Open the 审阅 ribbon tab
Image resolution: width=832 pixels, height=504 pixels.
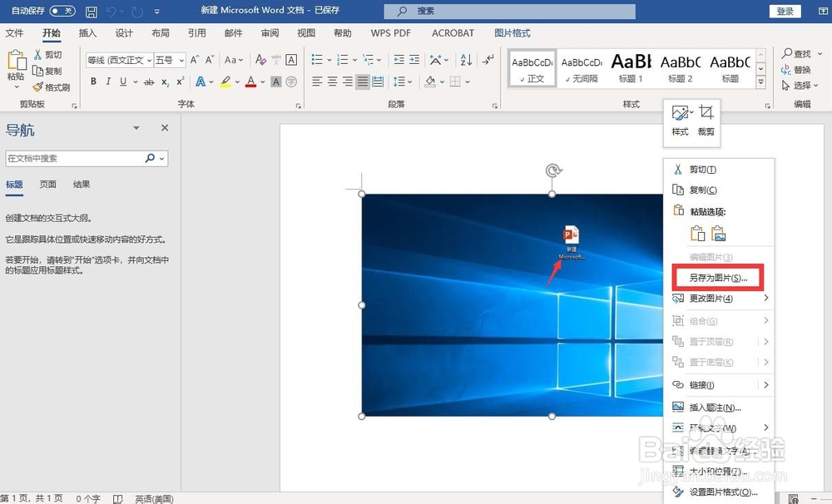pyautogui.click(x=270, y=33)
